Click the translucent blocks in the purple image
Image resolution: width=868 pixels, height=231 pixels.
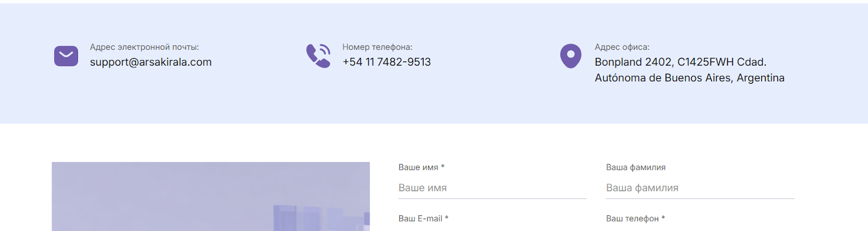coord(320,219)
